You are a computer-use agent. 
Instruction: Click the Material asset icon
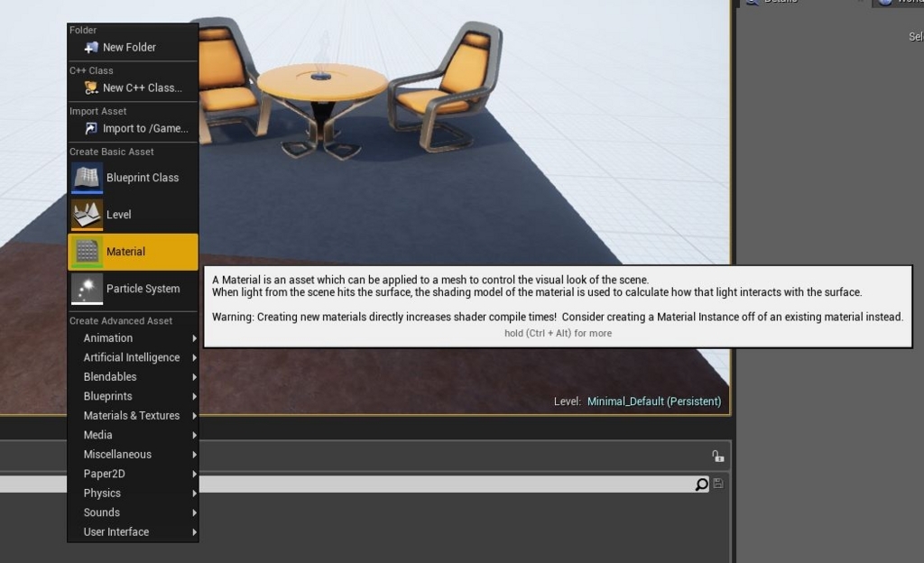pos(88,252)
